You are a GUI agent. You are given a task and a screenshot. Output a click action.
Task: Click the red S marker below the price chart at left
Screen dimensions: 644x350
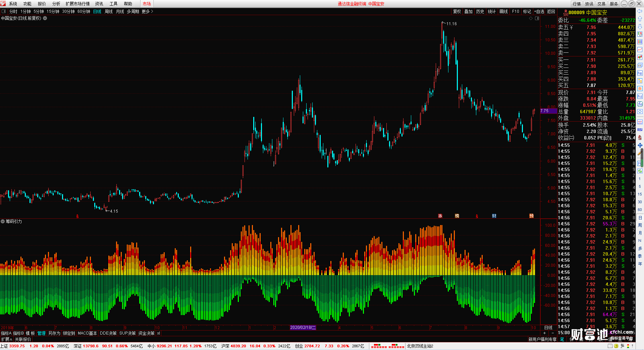77,216
